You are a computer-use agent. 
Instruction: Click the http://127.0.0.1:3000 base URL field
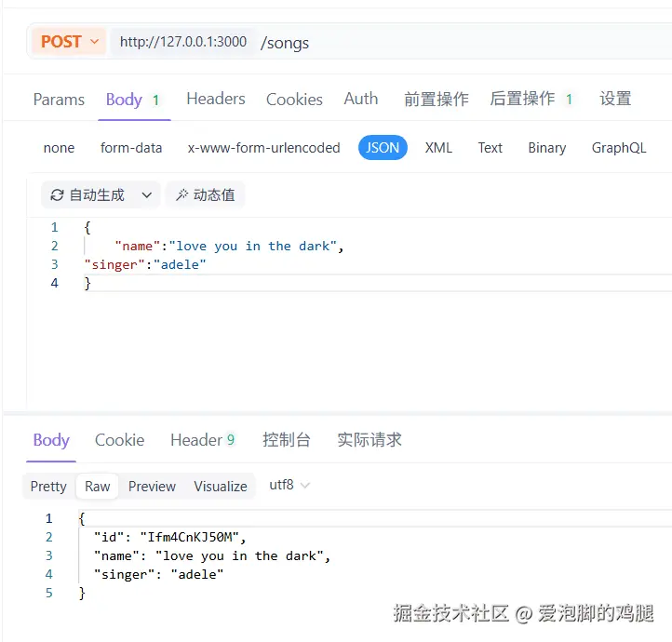(x=183, y=42)
